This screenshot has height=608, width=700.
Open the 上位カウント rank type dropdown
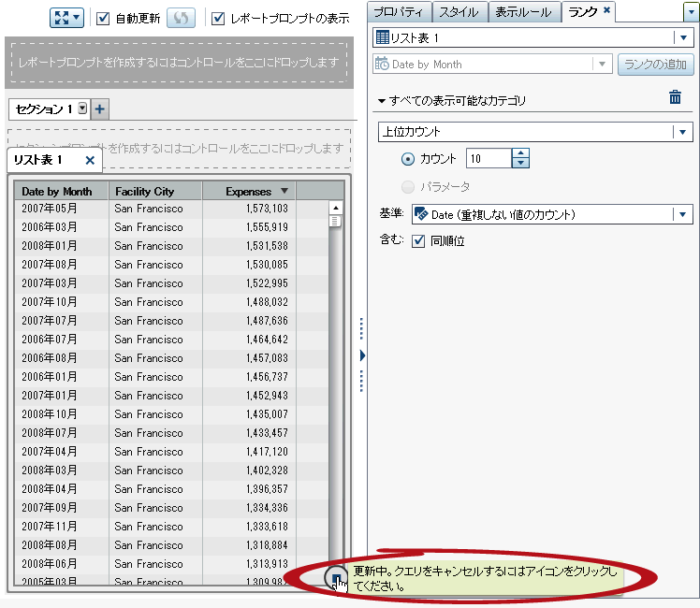point(682,132)
